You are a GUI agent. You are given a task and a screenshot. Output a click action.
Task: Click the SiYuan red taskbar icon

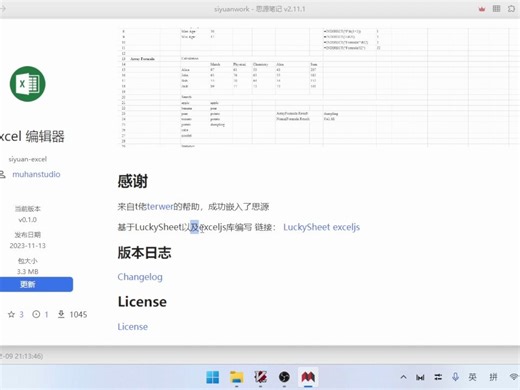coord(308,377)
